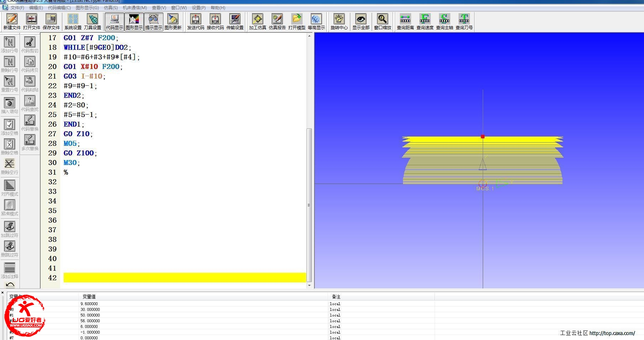This screenshot has height=340, width=644.
Task: Start 加工仿真 (Machining Simulation)
Action: coord(257,22)
